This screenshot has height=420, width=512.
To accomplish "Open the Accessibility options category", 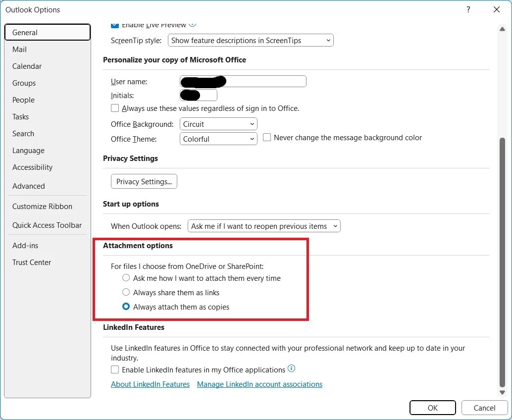I will [48, 167].
